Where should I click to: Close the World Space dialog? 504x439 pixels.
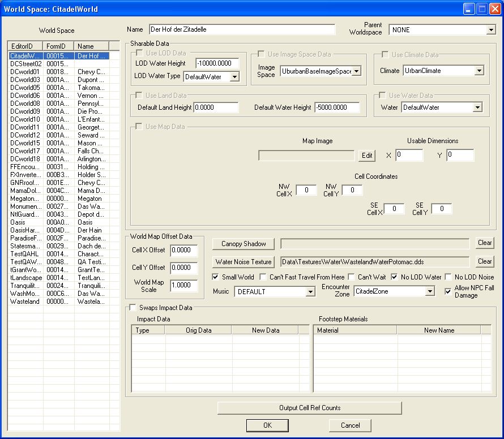495,8
